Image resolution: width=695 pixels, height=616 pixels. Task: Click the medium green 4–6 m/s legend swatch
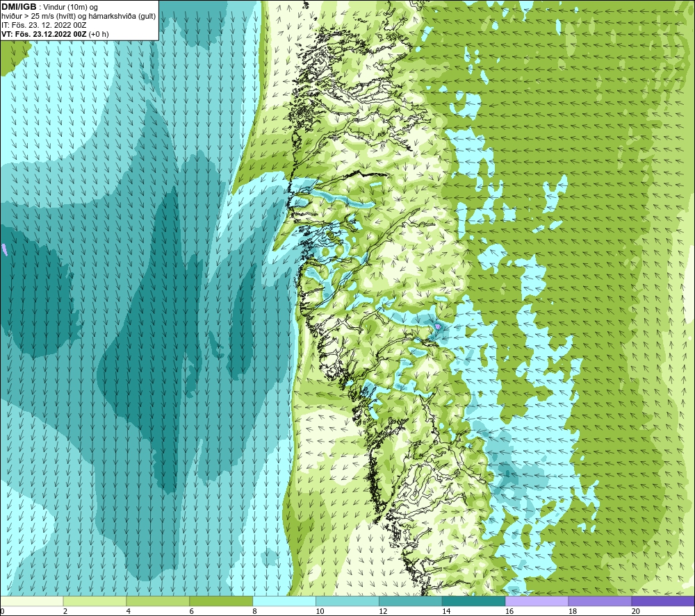click(x=158, y=601)
